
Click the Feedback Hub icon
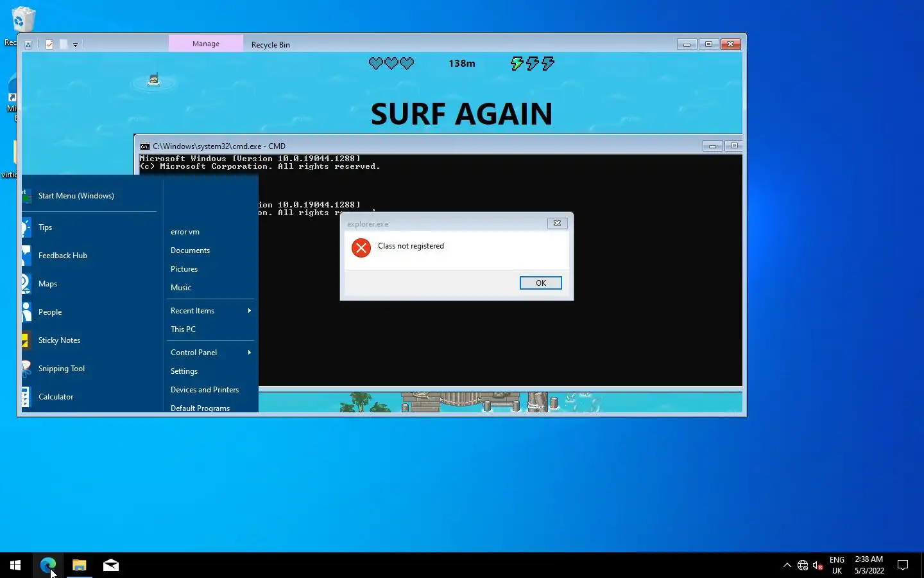click(26, 256)
